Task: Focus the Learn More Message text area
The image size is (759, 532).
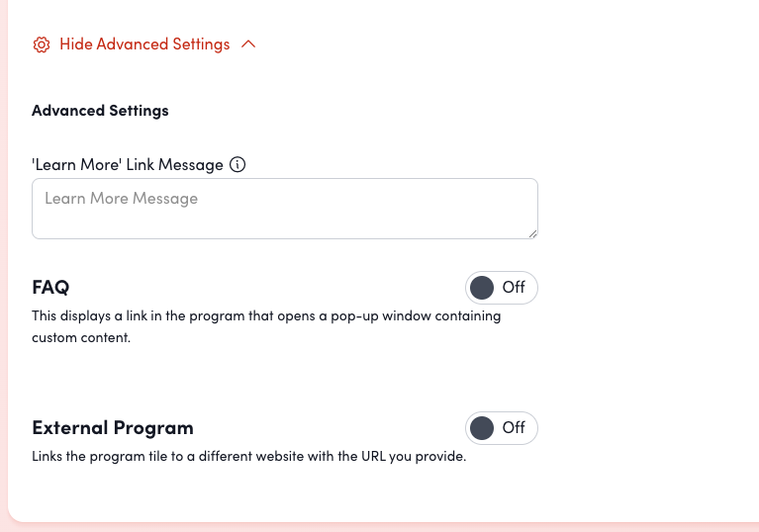Action: point(284,209)
